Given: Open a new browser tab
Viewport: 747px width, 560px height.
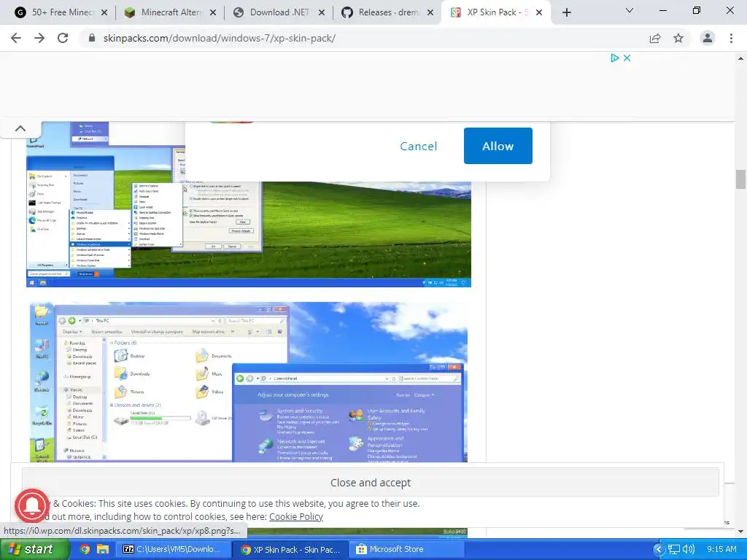Looking at the screenshot, I should [x=566, y=12].
